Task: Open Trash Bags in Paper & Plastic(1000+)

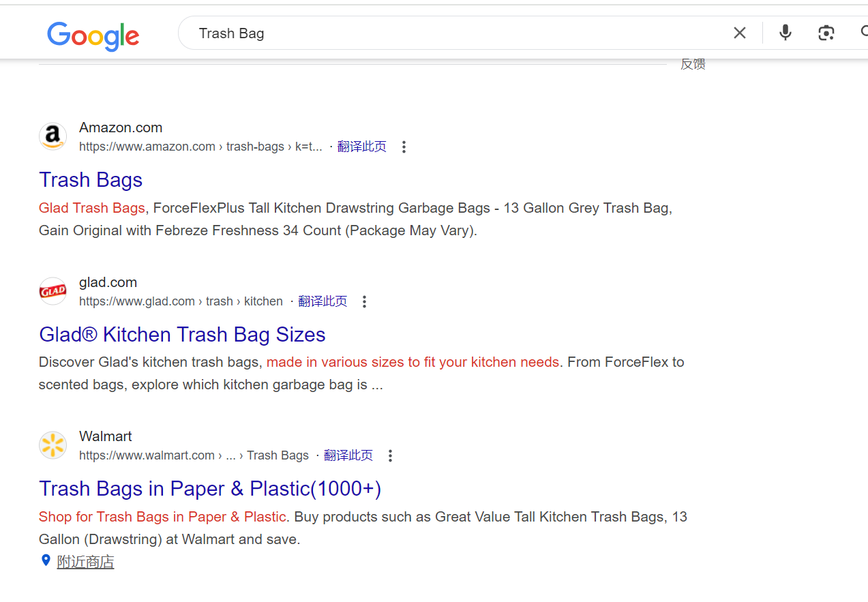Action: pos(210,488)
